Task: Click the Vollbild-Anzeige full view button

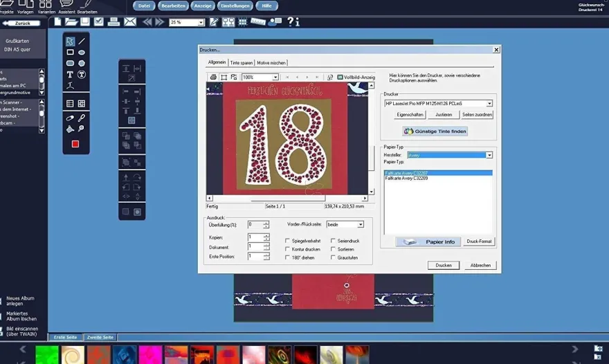Action: 356,78
